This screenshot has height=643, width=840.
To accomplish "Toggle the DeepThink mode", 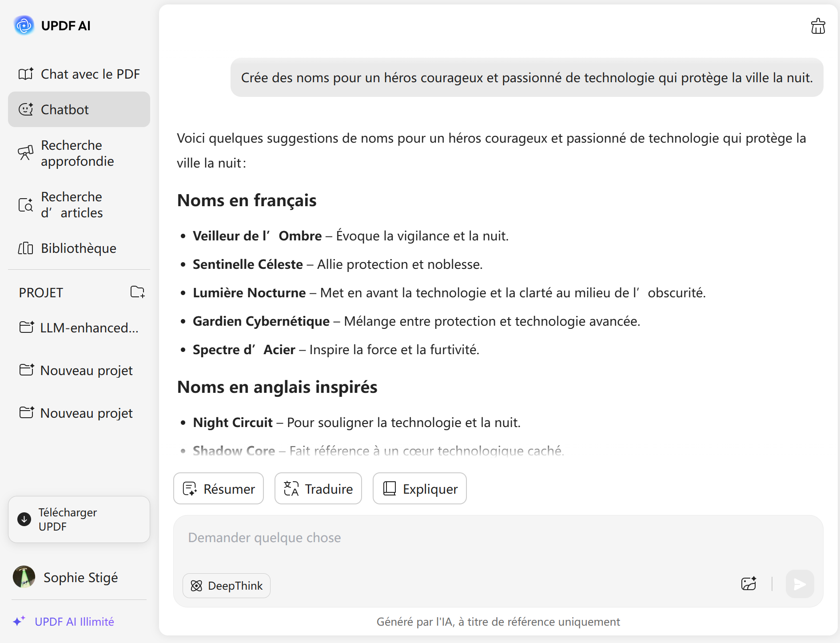I will click(x=227, y=586).
